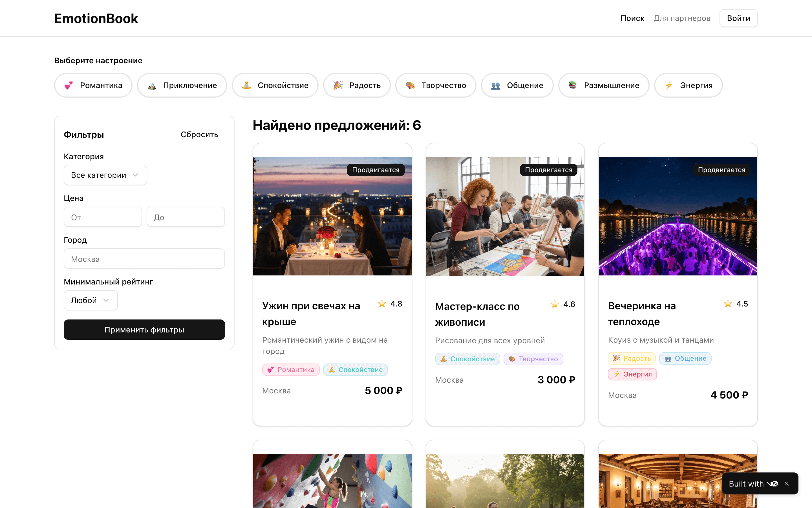Click the Built with v0 badge

click(x=753, y=484)
